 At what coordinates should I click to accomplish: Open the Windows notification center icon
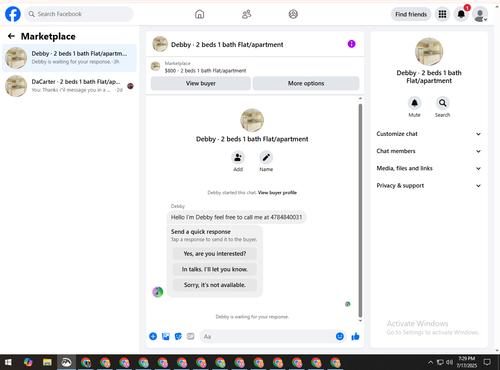(x=487, y=362)
